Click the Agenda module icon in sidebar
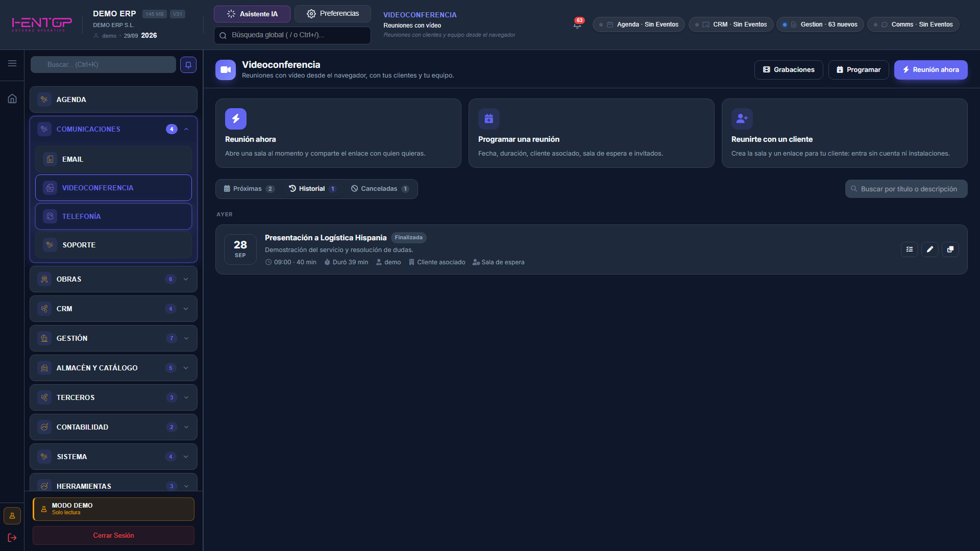 tap(44, 99)
